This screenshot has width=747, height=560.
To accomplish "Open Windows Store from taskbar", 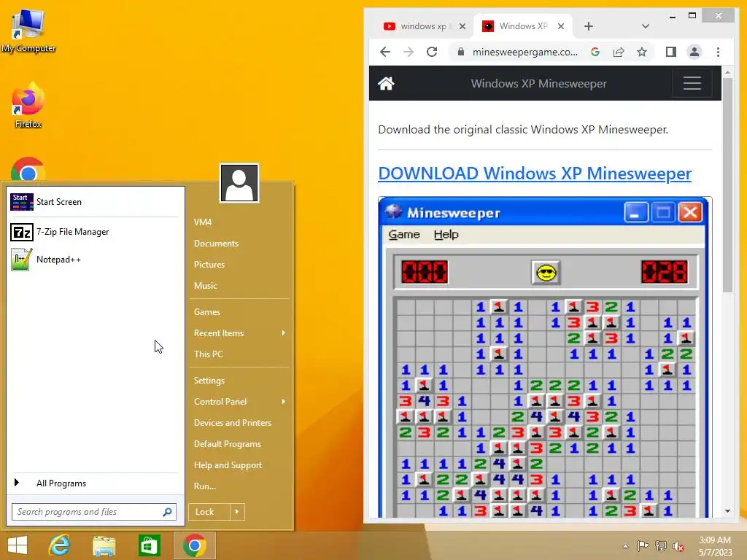I will [149, 545].
